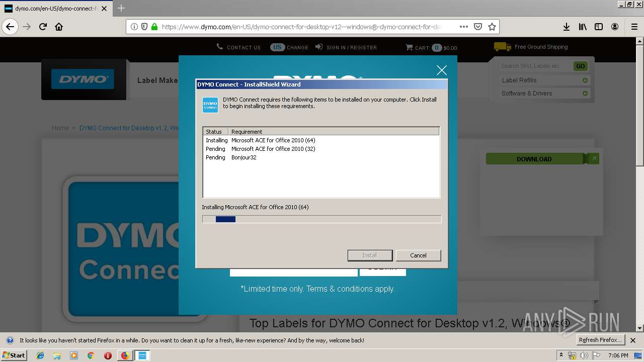Image resolution: width=644 pixels, height=362 pixels.
Task: Select the Bonjour32 requirement row
Action: [321, 157]
